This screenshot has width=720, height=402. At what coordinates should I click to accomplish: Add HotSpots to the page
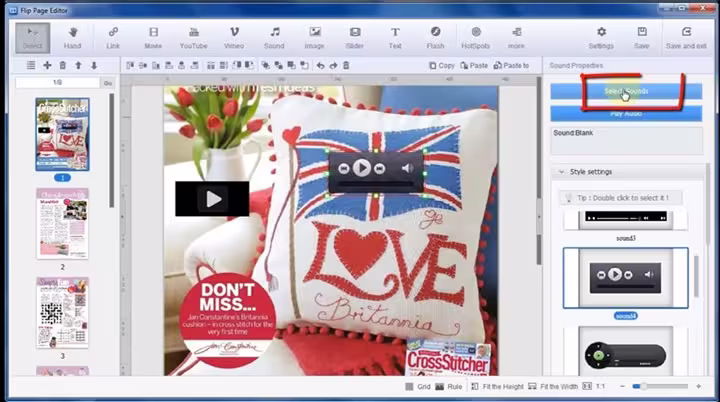[x=476, y=38]
